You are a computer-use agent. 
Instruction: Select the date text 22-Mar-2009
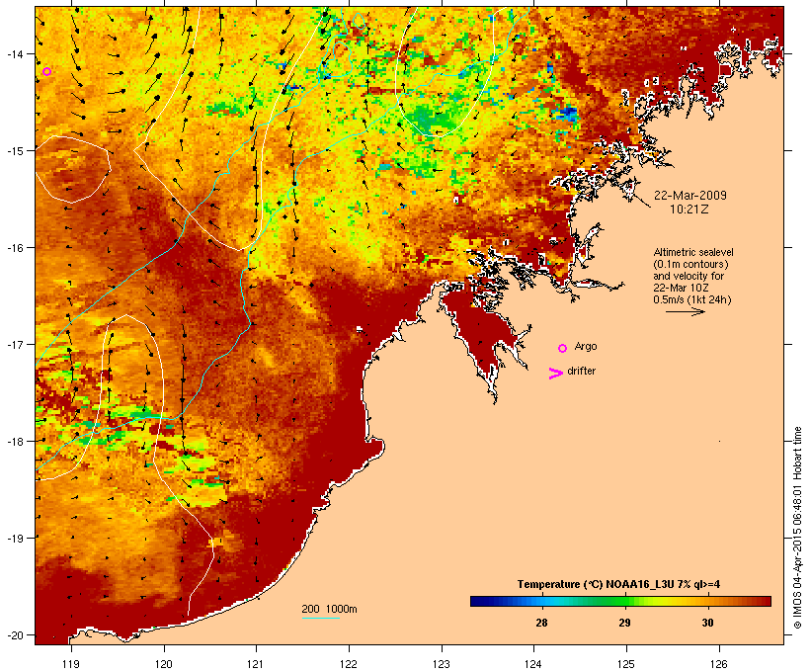(x=690, y=196)
